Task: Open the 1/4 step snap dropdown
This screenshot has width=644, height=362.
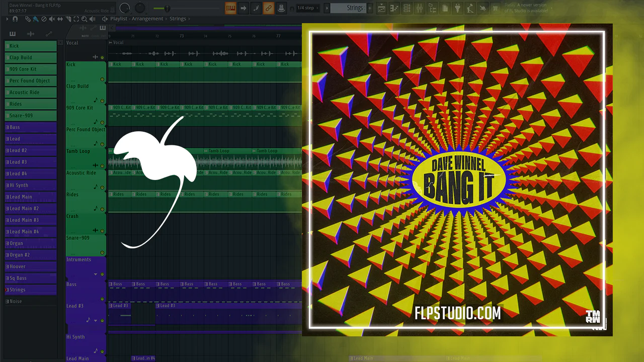Action: [307, 8]
